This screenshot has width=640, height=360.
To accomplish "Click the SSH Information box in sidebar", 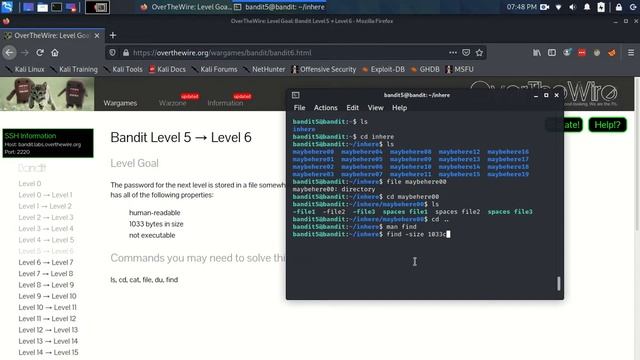I will 48,143.
